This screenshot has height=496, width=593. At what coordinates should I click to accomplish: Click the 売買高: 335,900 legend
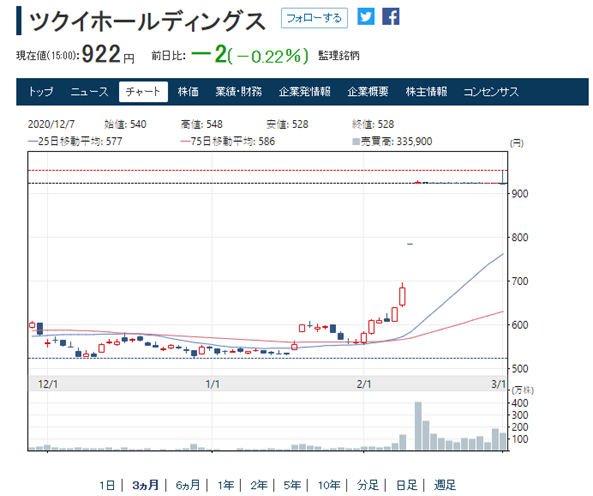(x=392, y=141)
